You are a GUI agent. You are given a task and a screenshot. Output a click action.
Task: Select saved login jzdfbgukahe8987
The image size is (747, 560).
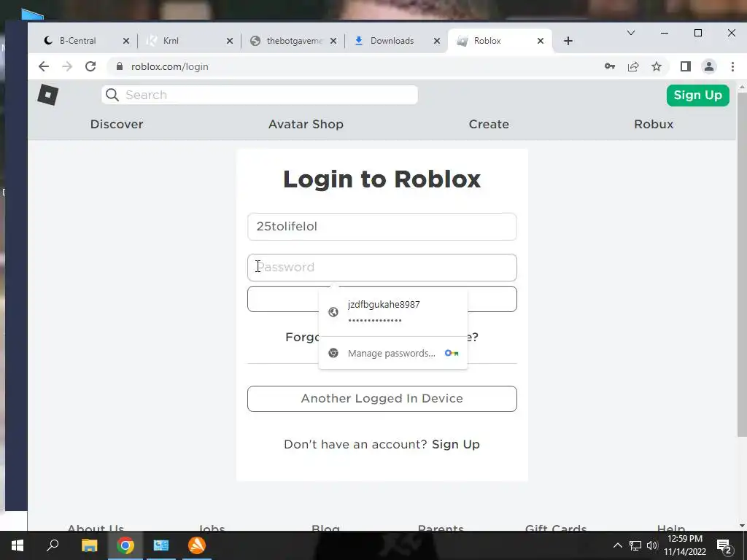pyautogui.click(x=393, y=311)
